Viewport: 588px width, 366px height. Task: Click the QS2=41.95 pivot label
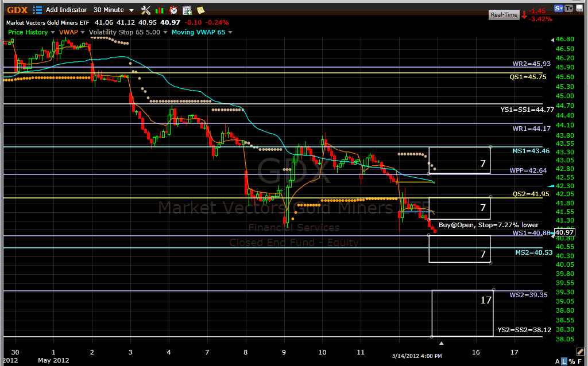click(x=531, y=194)
